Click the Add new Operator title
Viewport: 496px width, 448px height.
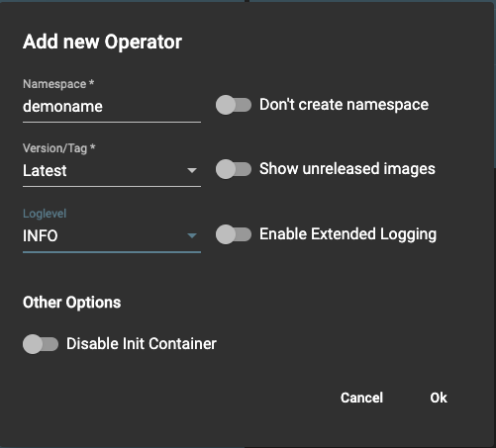(x=102, y=42)
